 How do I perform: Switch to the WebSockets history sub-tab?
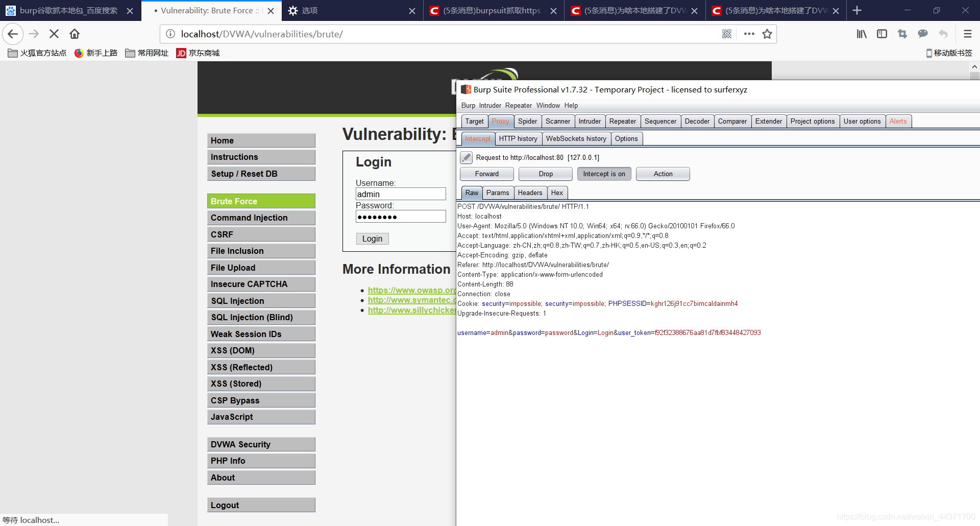coord(576,139)
